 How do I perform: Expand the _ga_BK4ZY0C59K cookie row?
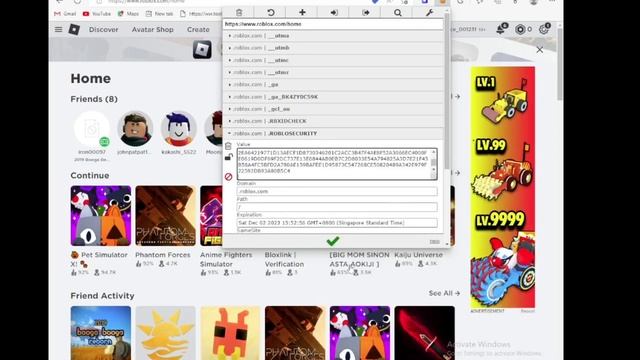[333, 97]
